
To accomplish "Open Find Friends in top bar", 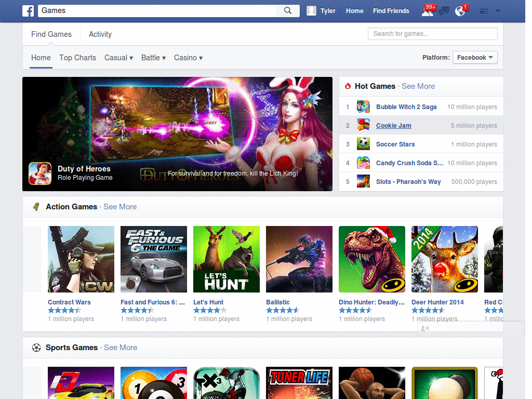I will pyautogui.click(x=391, y=11).
